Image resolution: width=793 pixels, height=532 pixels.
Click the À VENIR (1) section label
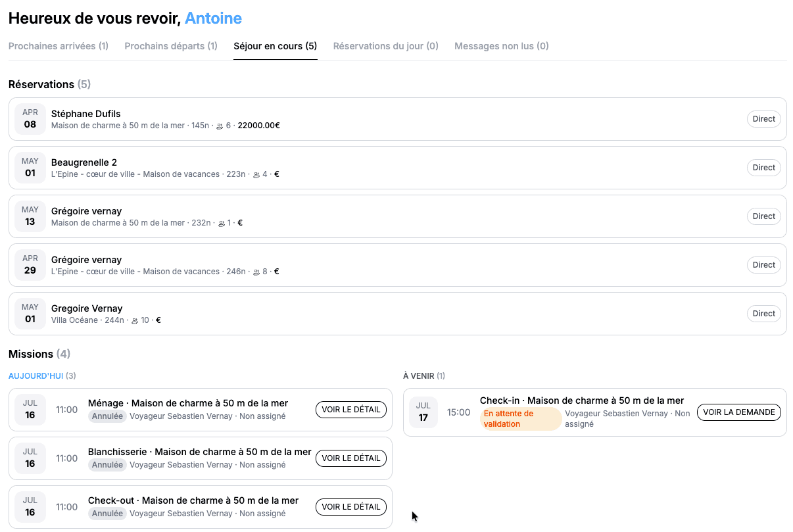pyautogui.click(x=424, y=376)
